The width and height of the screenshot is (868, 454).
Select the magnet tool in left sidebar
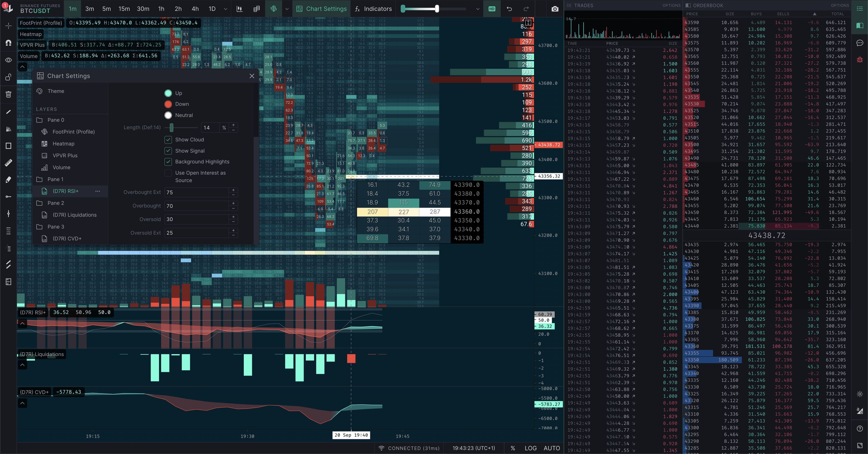tap(8, 43)
